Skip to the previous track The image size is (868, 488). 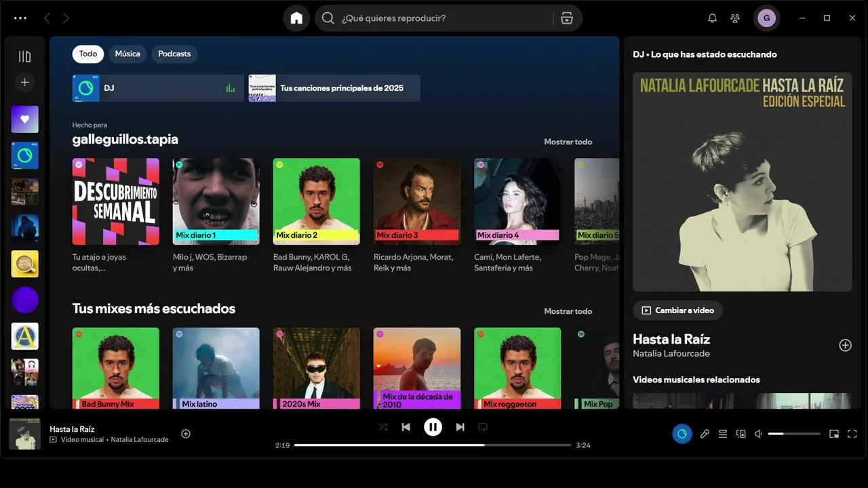tap(406, 427)
